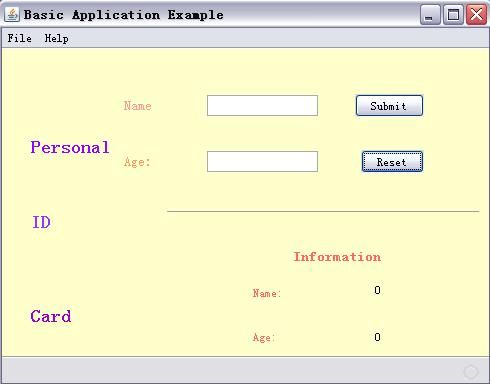490x384 pixels.
Task: Click the 'Name' label beside the Submit row field
Action: tap(138, 106)
